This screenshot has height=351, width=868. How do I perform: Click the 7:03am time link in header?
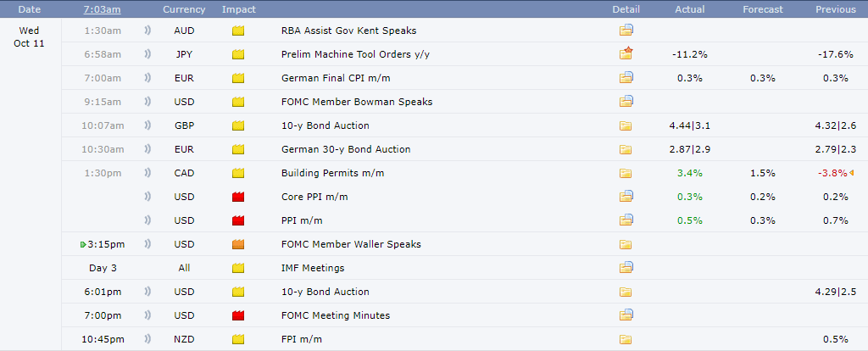(x=103, y=9)
